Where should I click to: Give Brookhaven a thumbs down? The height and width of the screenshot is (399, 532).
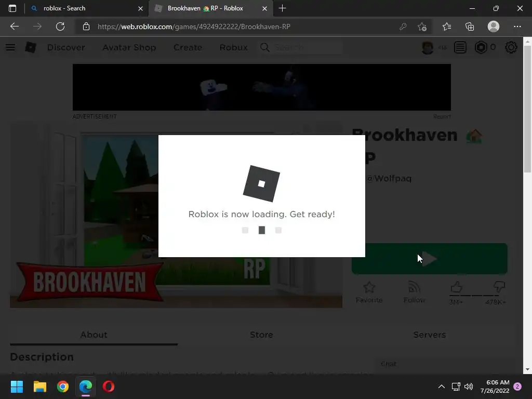[x=499, y=287]
